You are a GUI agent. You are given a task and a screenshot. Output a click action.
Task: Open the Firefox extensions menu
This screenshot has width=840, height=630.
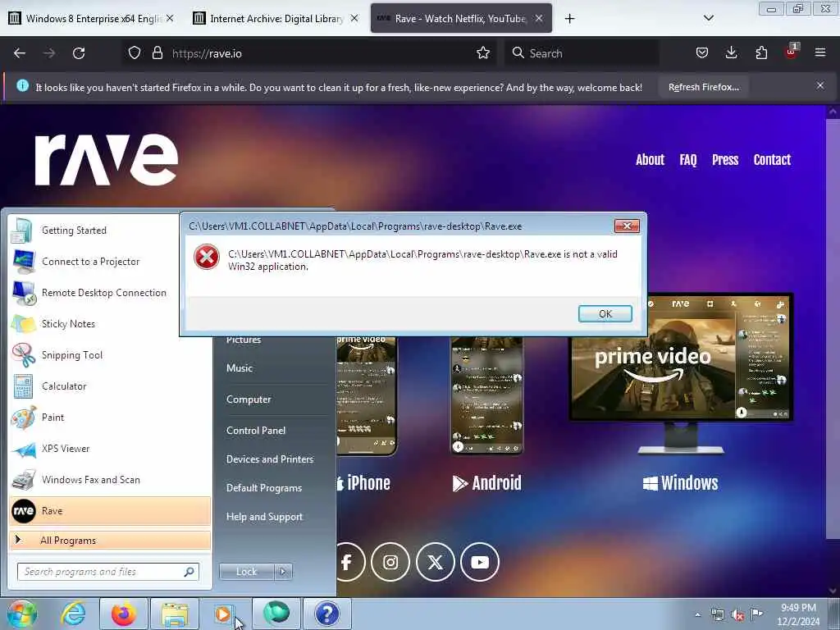pyautogui.click(x=761, y=53)
